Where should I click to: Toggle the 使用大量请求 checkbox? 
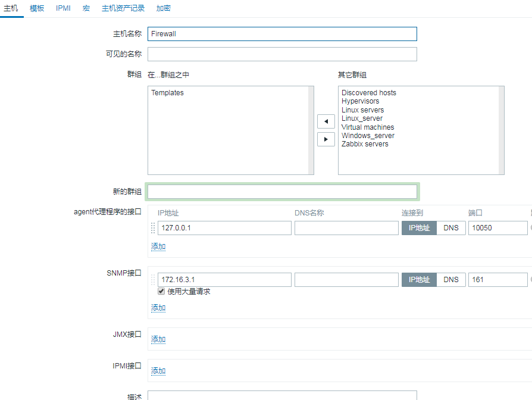161,292
